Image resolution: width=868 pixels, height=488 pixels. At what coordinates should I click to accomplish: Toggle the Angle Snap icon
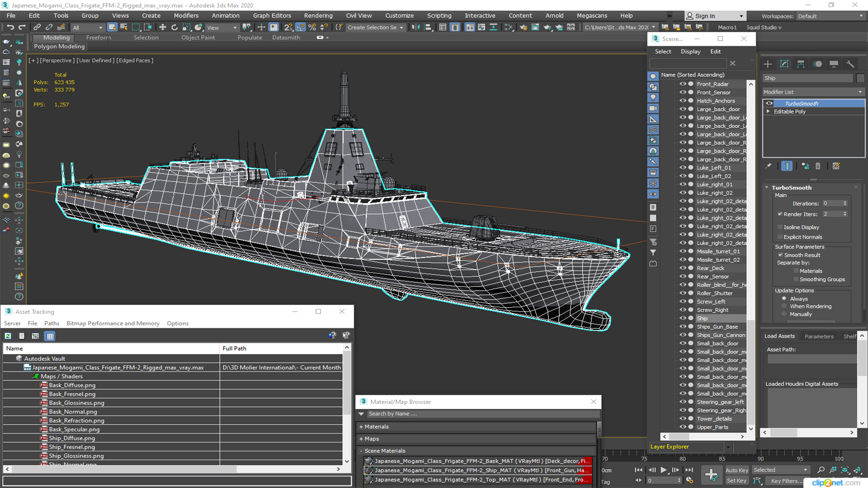(x=300, y=28)
